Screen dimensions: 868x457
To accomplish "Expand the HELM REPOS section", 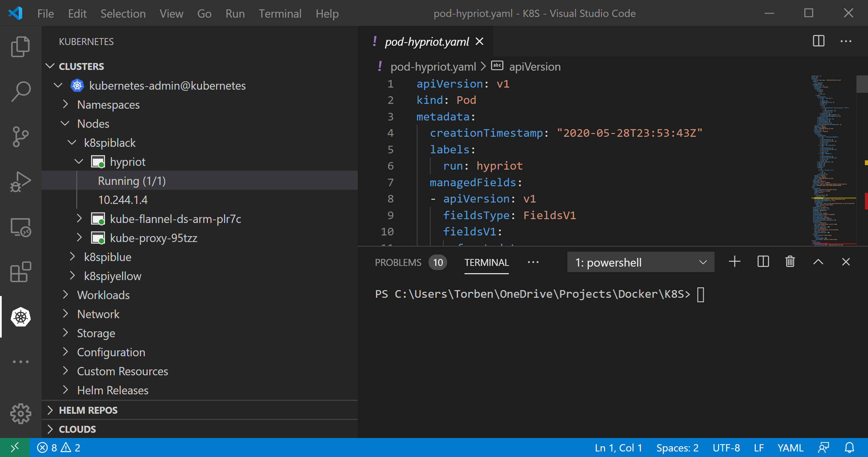I will click(x=50, y=410).
